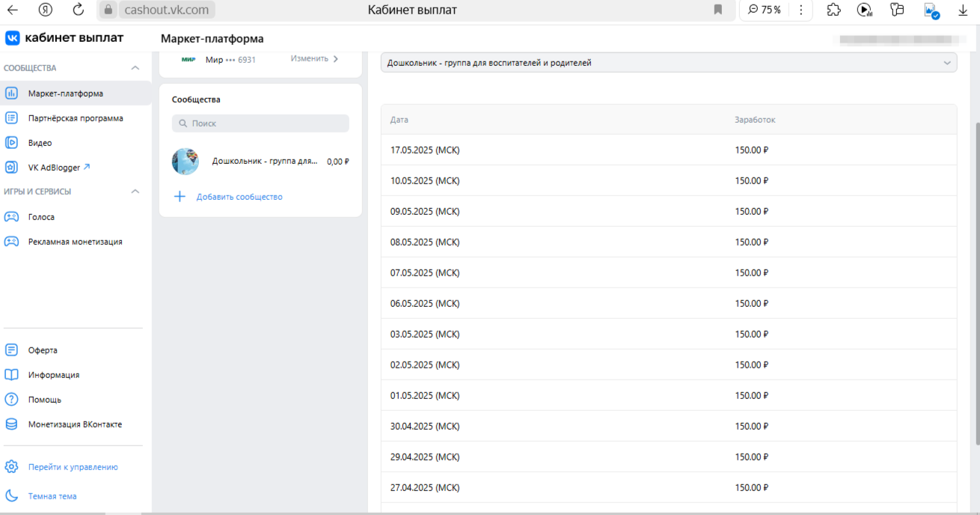Screen dimensions: 980x515
Task: Select Дошкольник - группа для... community row
Action: point(260,161)
